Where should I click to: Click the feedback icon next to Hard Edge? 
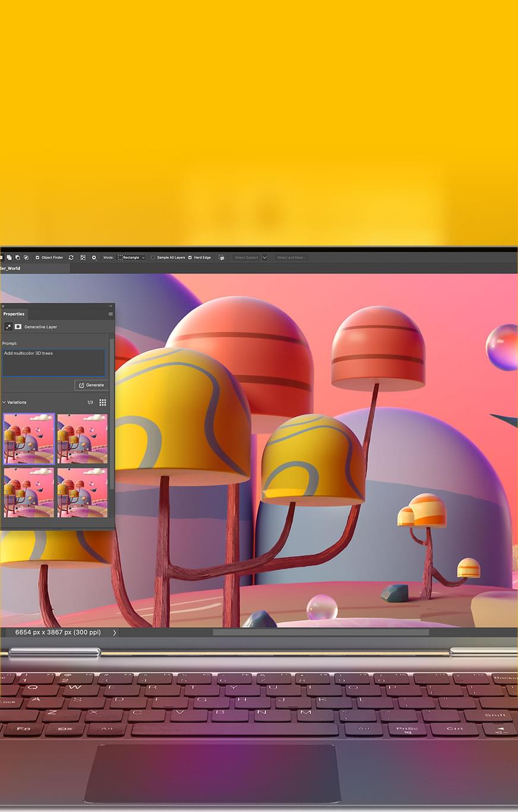222,257
